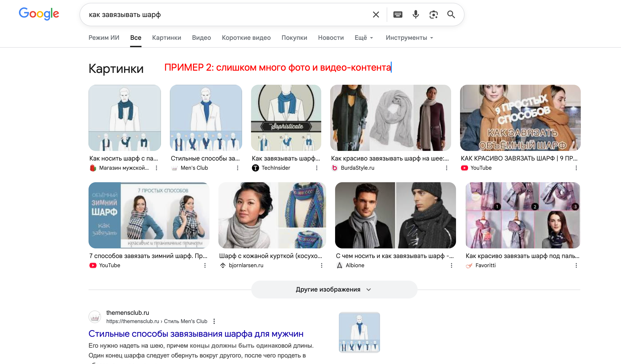Click the Магазин мужской store favicon
The height and width of the screenshot is (364, 621).
[93, 168]
